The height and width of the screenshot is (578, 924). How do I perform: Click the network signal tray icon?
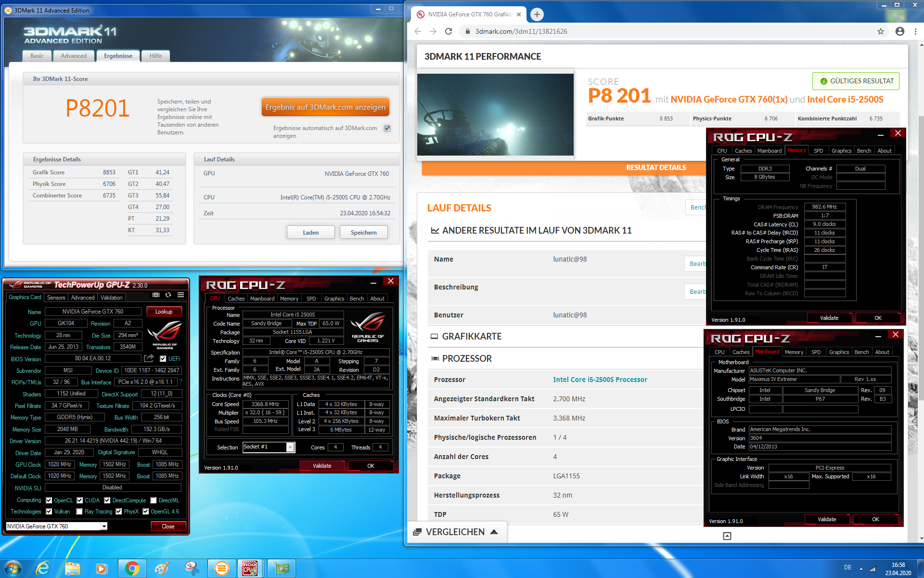click(x=873, y=569)
